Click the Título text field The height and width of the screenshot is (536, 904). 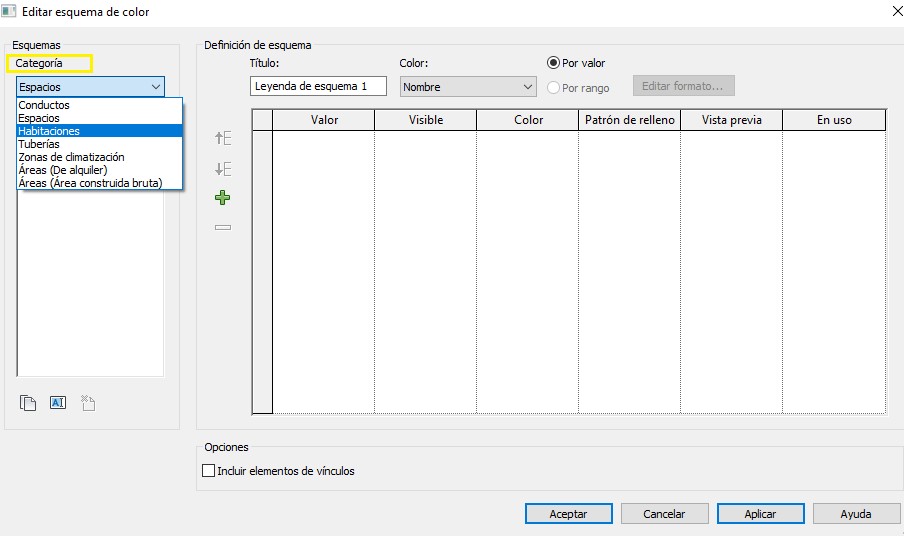pyautogui.click(x=317, y=87)
